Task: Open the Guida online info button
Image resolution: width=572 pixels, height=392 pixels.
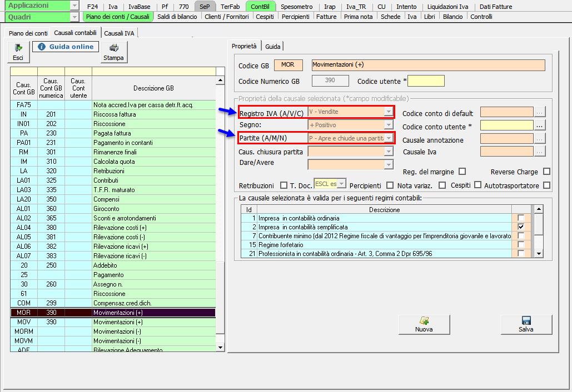Action: click(66, 47)
